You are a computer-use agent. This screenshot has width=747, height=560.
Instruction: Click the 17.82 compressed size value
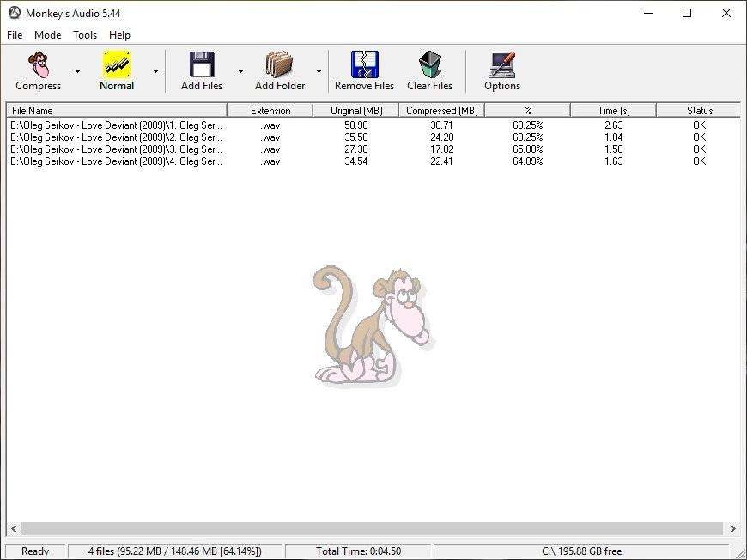[x=441, y=149]
